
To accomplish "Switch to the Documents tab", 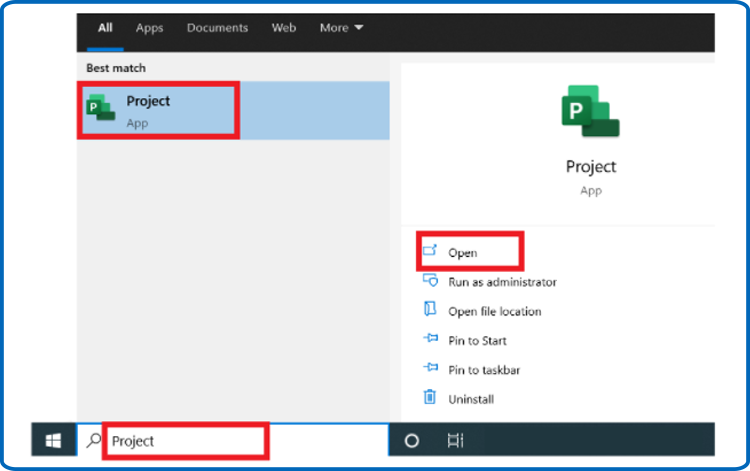I will click(217, 28).
